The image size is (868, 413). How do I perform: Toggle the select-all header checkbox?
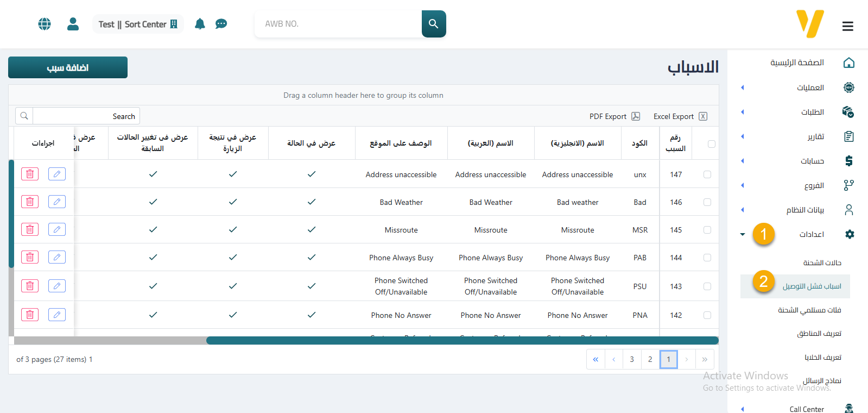pyautogui.click(x=711, y=144)
